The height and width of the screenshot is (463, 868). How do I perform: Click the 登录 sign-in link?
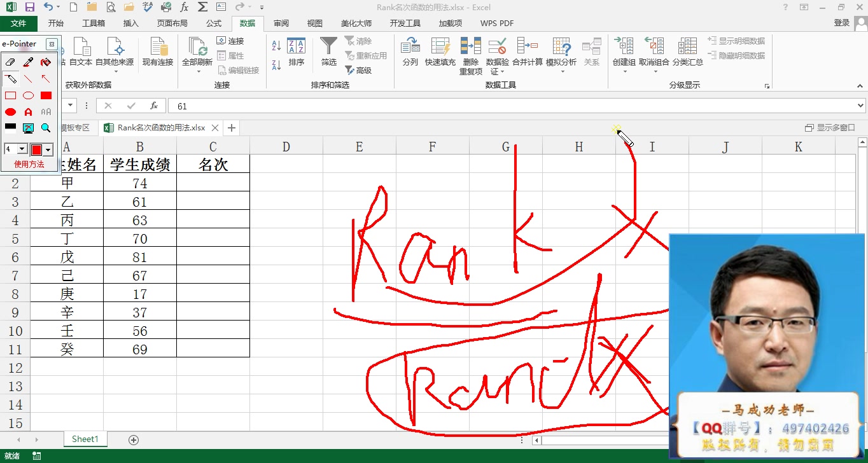click(841, 21)
